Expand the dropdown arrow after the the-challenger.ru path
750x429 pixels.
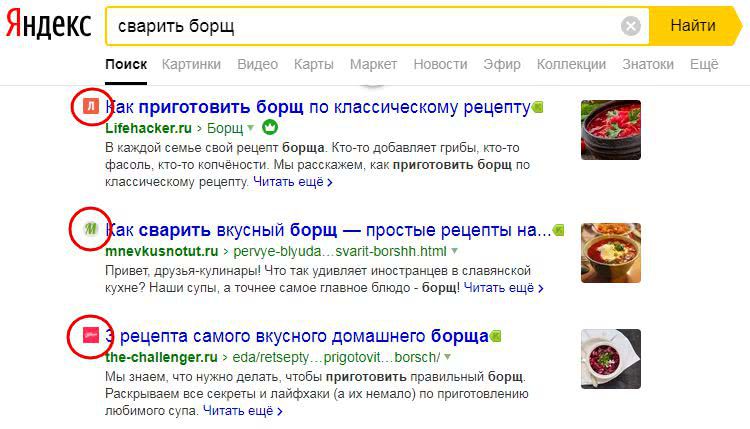(x=447, y=357)
